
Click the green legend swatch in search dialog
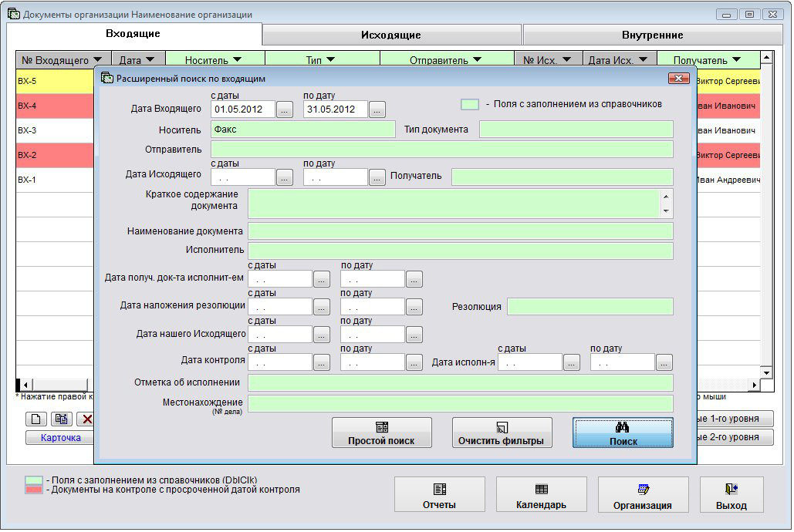tap(470, 104)
